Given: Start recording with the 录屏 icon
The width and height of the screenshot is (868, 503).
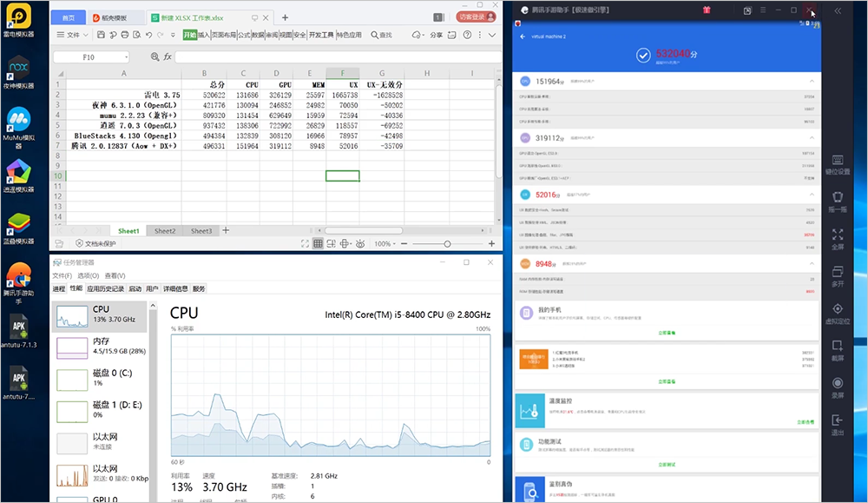Looking at the screenshot, I should click(x=838, y=387).
